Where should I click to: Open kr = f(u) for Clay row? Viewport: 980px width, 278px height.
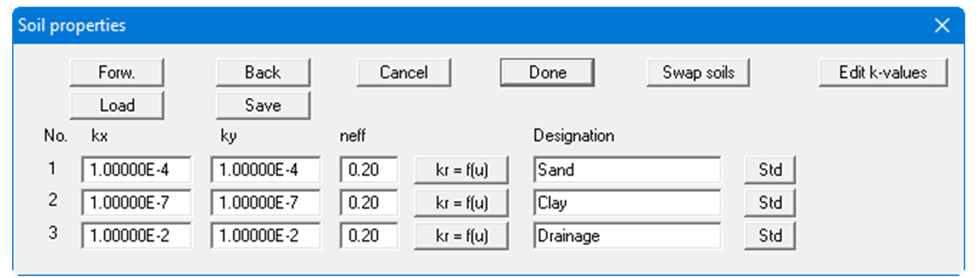coord(461,202)
